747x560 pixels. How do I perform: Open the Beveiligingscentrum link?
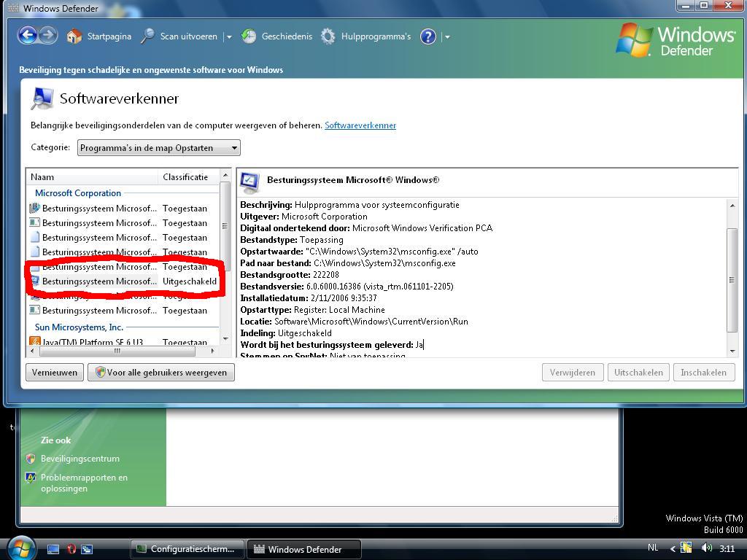point(80,459)
